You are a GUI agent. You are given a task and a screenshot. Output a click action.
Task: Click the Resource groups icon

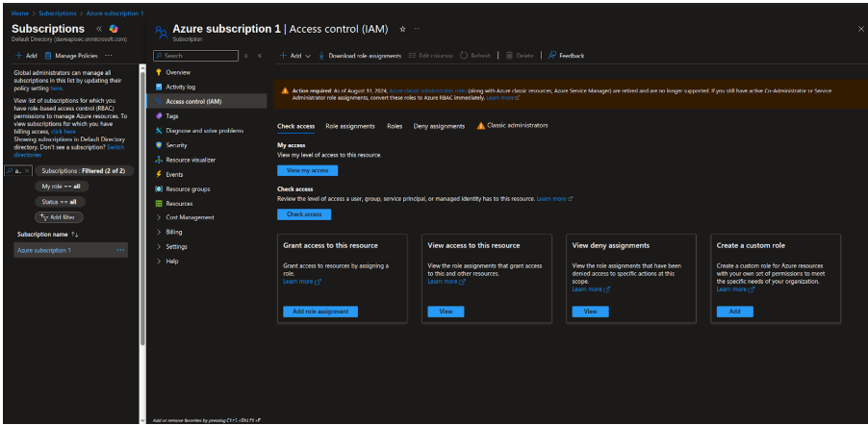click(159, 188)
